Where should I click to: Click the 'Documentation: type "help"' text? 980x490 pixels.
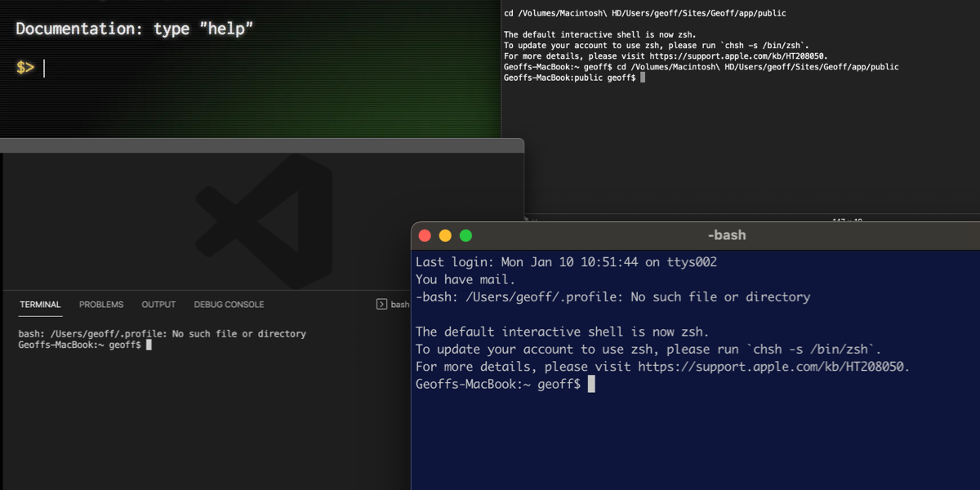point(135,29)
